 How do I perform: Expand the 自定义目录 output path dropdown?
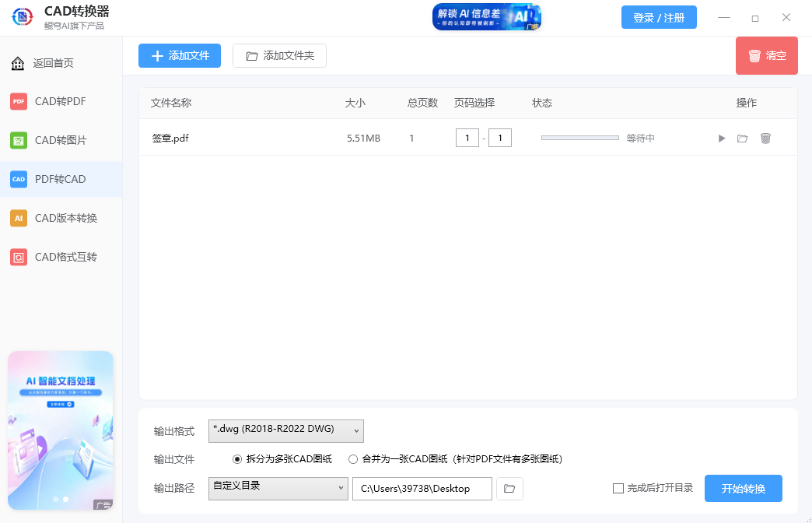(x=278, y=488)
